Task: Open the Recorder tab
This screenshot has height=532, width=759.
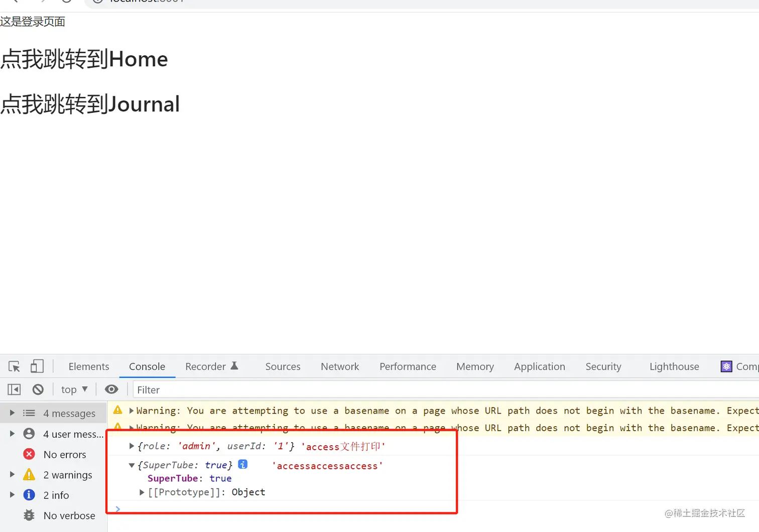Action: [211, 366]
